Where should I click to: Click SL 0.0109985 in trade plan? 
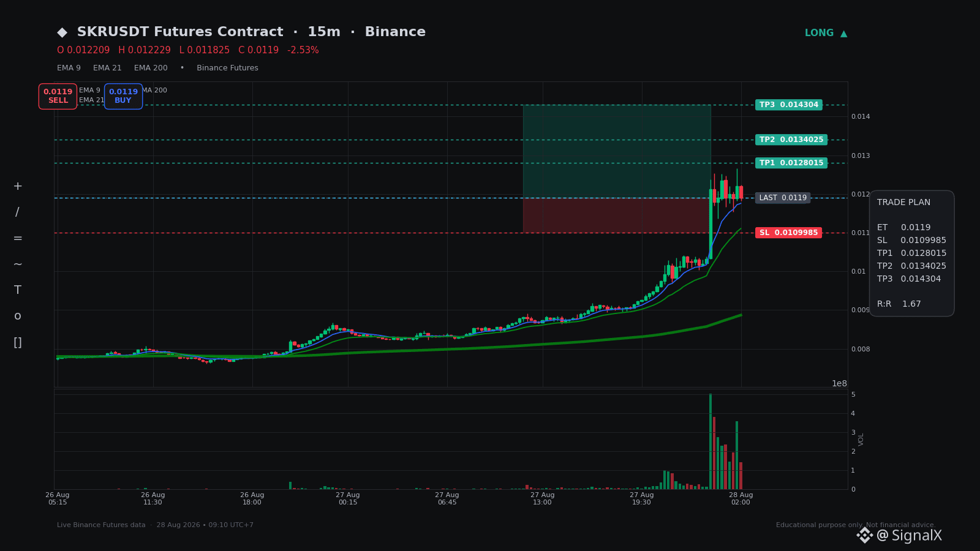[x=911, y=240]
